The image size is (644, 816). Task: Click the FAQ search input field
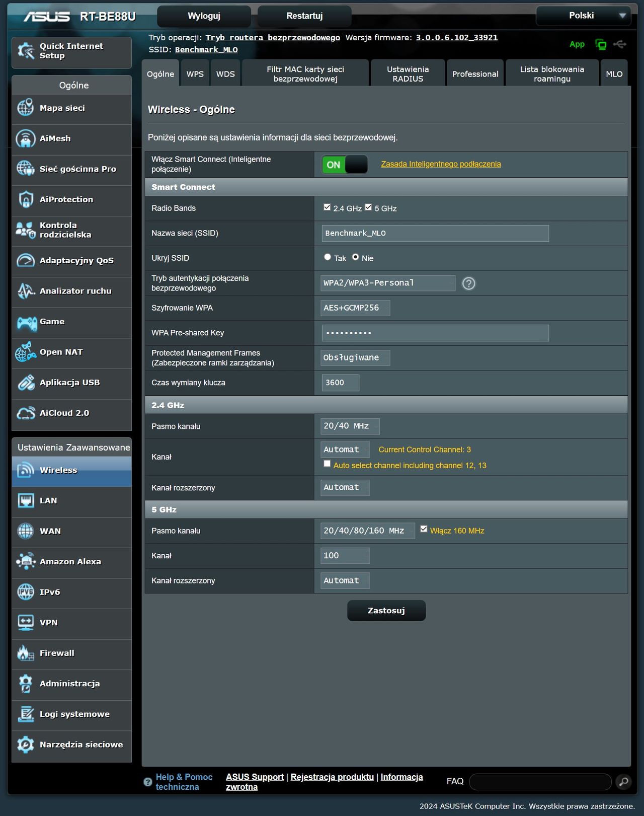click(540, 782)
